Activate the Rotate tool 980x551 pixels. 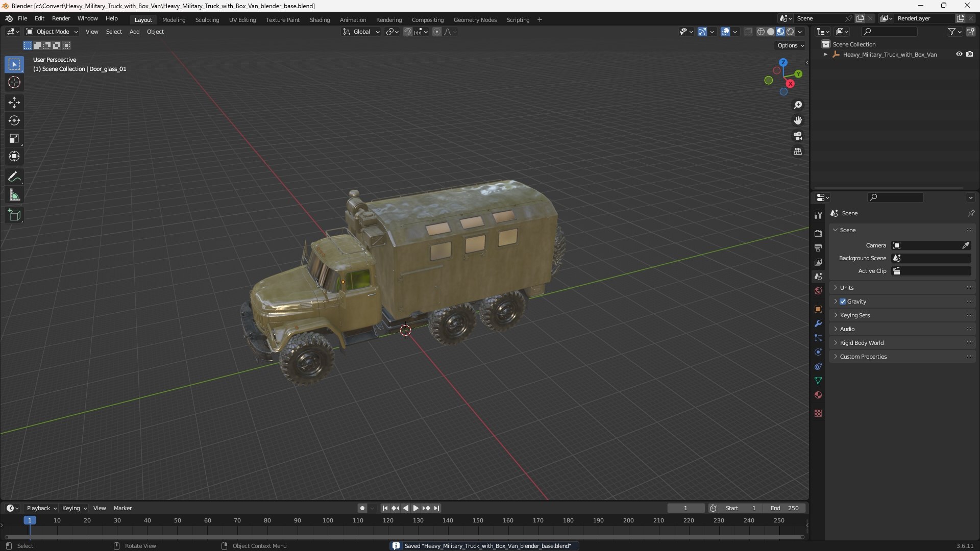[14, 120]
